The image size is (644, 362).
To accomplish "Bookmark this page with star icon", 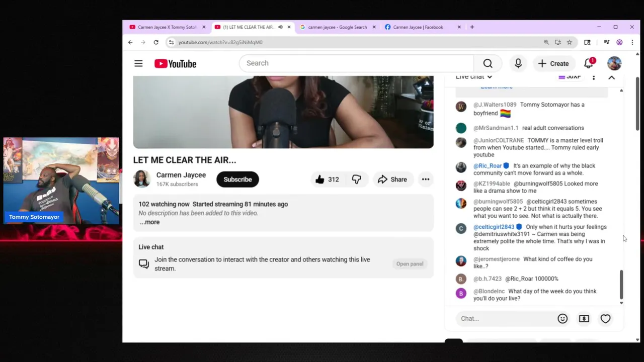I will point(570,42).
